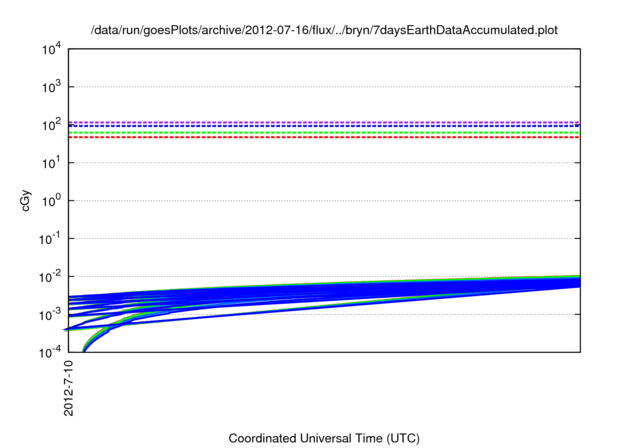This screenshot has width=640, height=448.
Task: Click the 10^3 y-axis tick label
Action: [51, 87]
